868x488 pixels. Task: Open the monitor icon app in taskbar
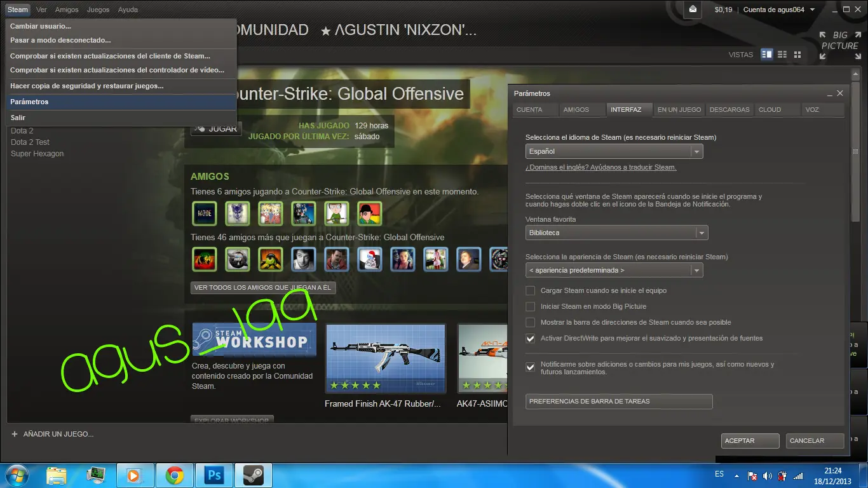pyautogui.click(x=96, y=475)
